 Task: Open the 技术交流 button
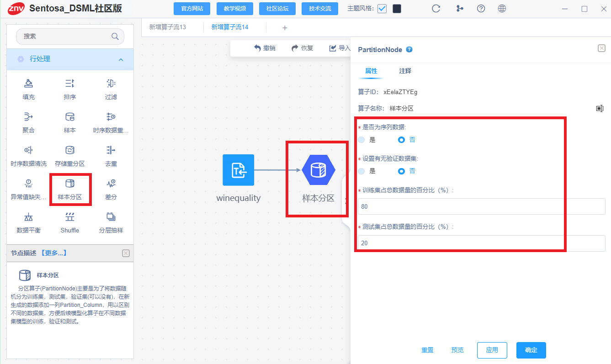coord(320,9)
